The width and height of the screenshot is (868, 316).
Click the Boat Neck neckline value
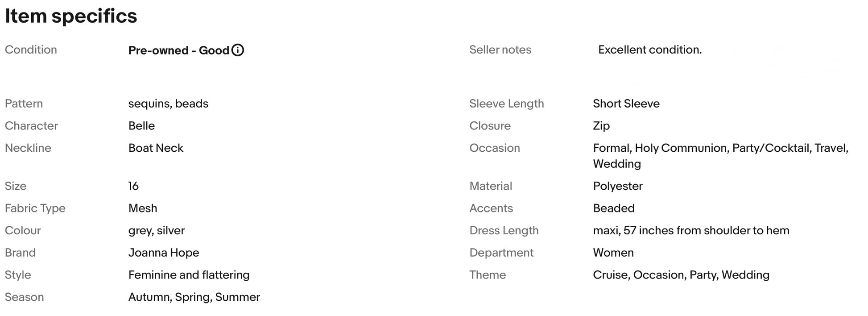(156, 148)
